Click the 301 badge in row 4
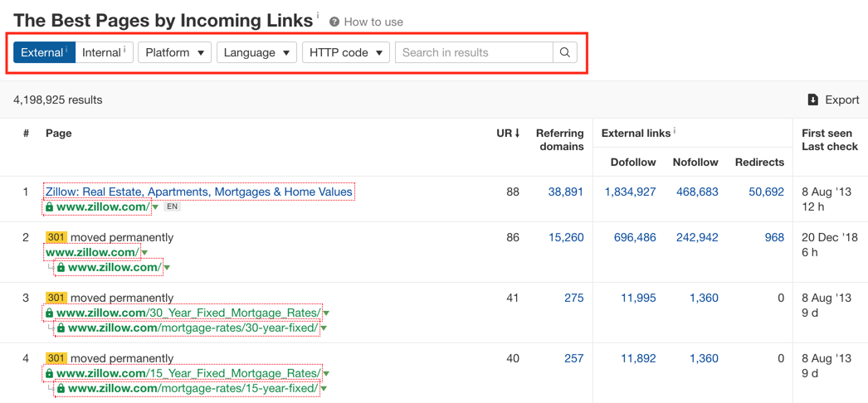 [56, 358]
